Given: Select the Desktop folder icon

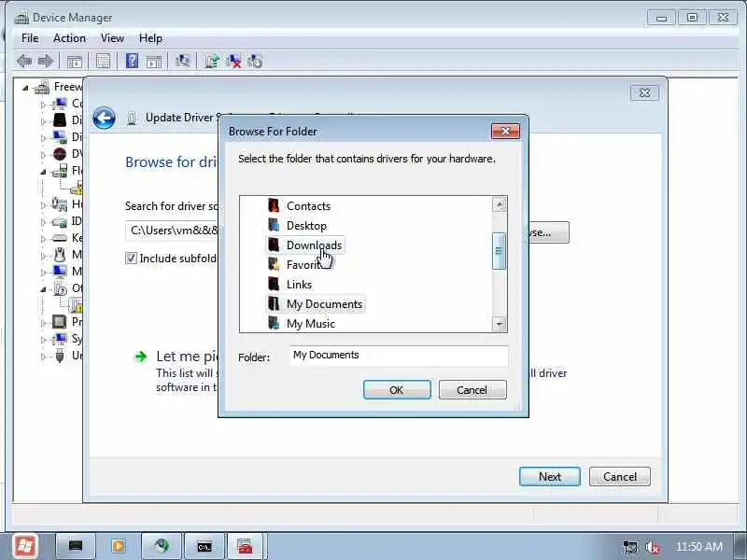Looking at the screenshot, I should pyautogui.click(x=274, y=225).
